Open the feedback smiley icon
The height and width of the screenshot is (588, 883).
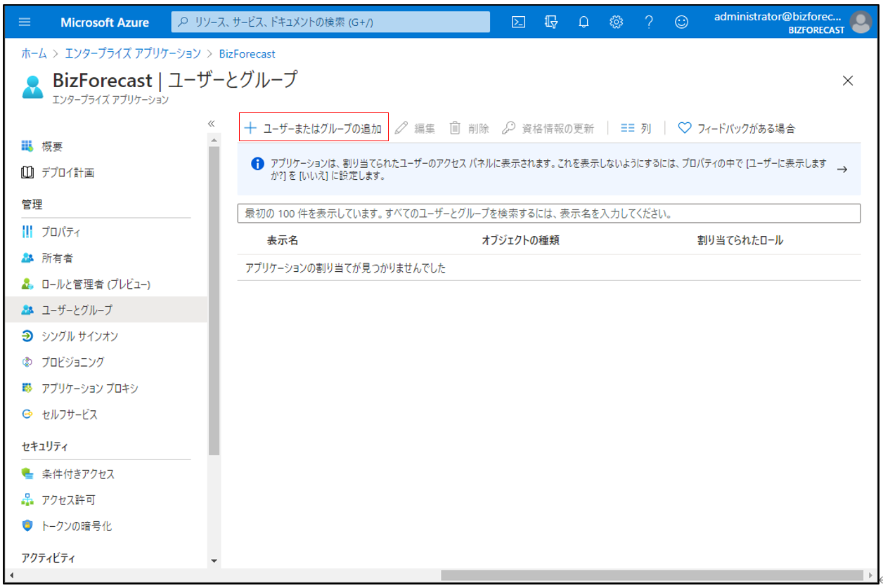tap(681, 22)
